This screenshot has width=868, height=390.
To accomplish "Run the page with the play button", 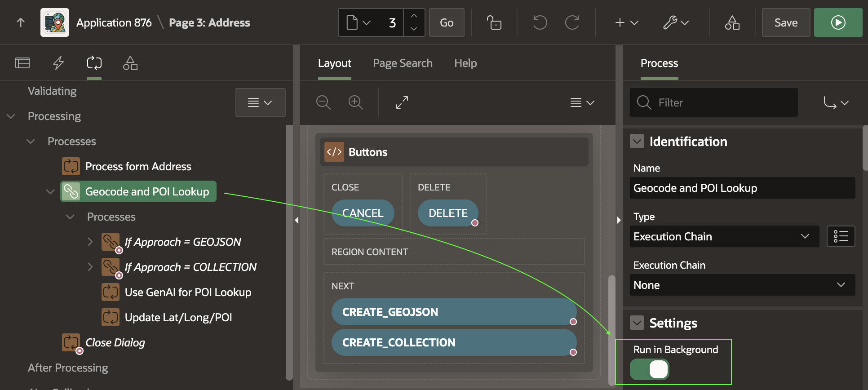I will (x=838, y=22).
